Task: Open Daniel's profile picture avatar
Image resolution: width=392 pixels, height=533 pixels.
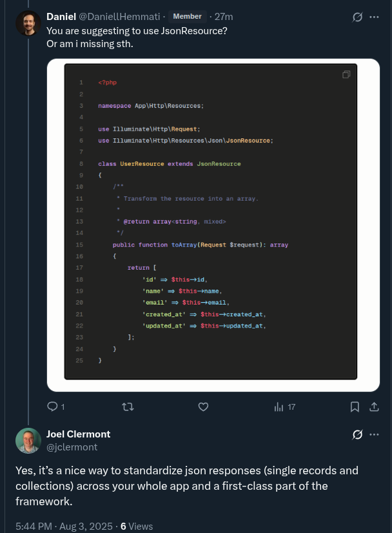Action: pos(28,23)
